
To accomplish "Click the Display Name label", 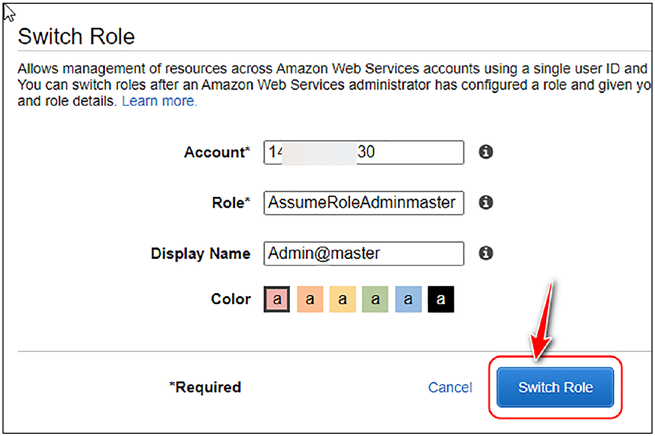I will point(201,253).
